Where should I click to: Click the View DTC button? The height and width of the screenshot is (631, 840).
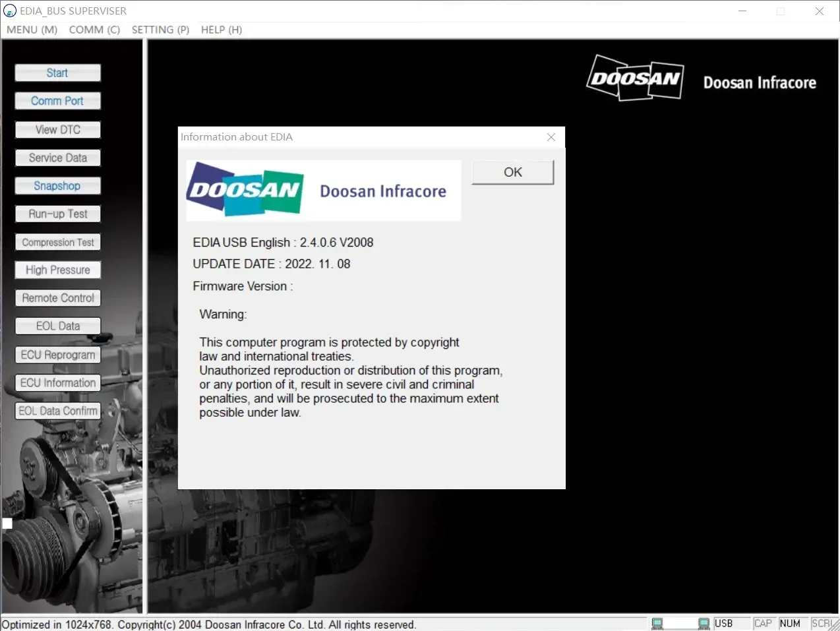57,130
